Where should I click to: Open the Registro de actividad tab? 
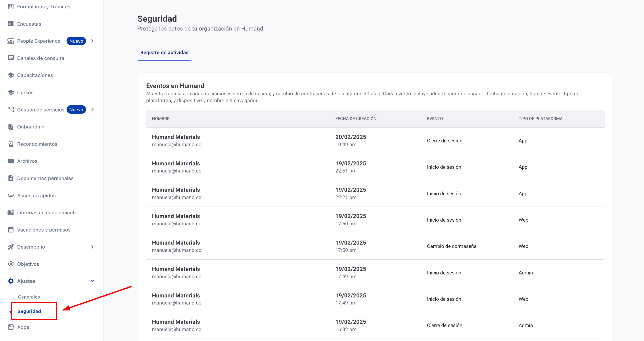point(164,52)
